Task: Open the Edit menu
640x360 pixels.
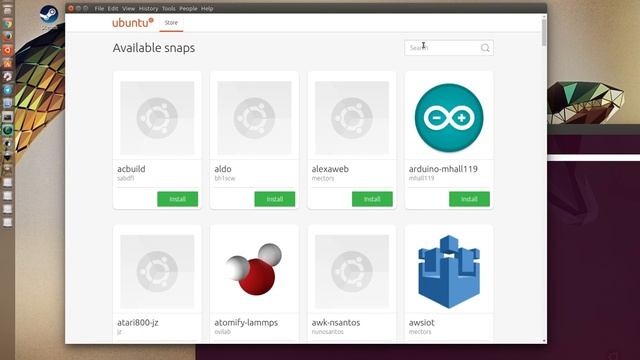Action: click(113, 8)
